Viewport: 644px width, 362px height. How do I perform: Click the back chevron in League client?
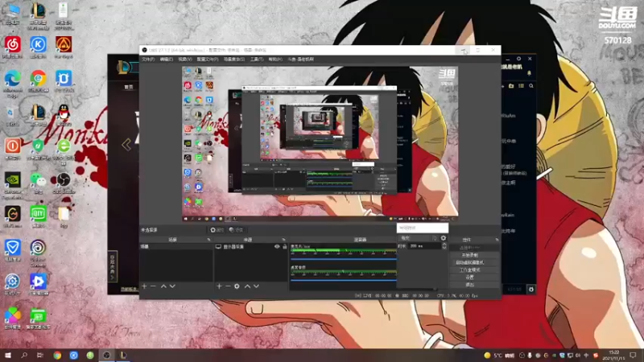126,145
